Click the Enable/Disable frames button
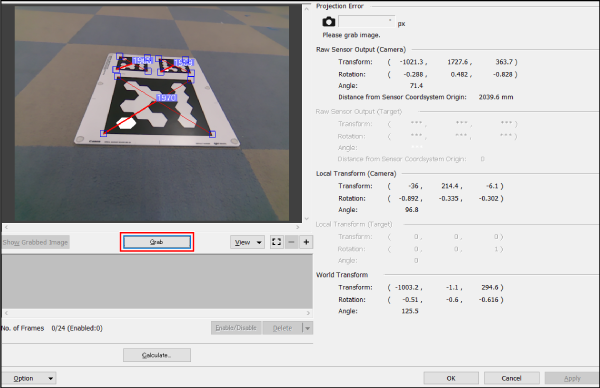 236,328
